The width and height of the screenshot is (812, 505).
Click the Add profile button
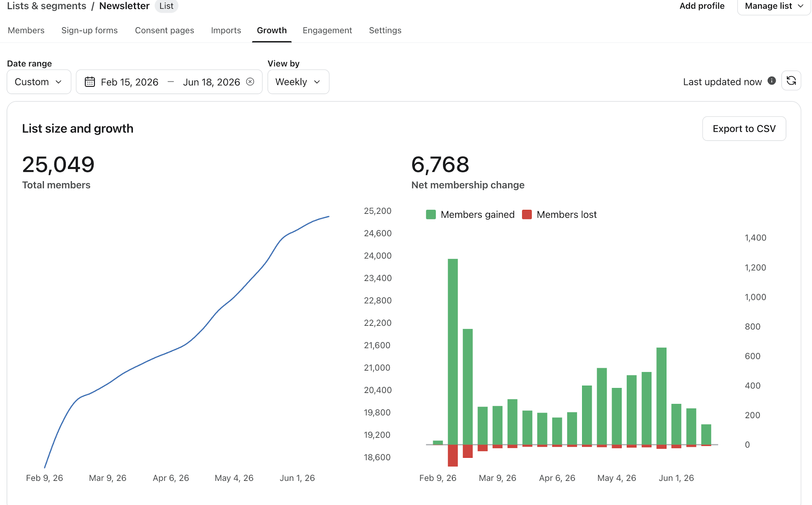(702, 6)
